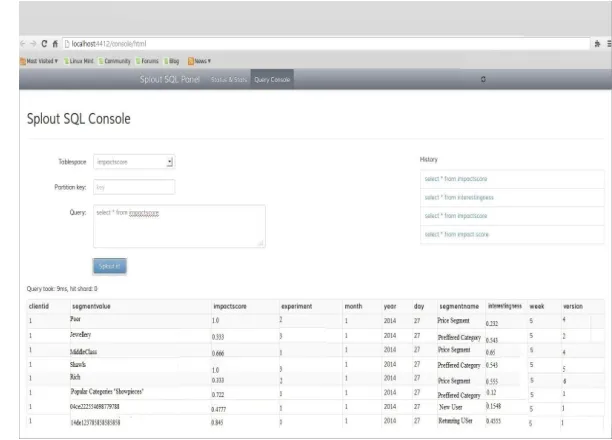Click the Query took 9ms status text
The image size is (612, 440).
62,289
